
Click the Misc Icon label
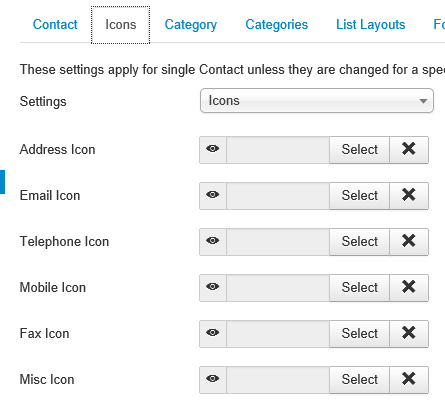[x=47, y=380]
